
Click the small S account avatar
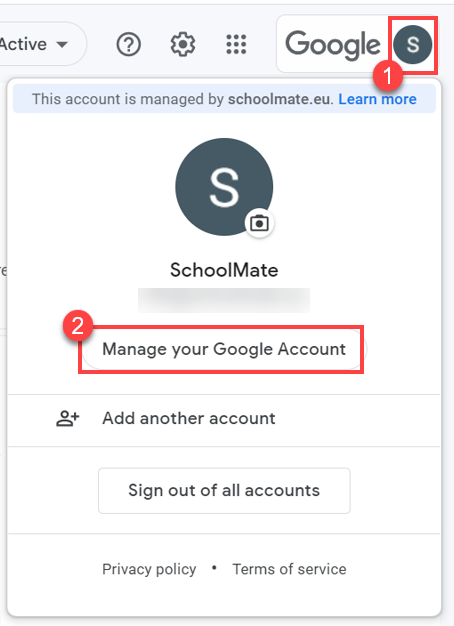coord(412,44)
